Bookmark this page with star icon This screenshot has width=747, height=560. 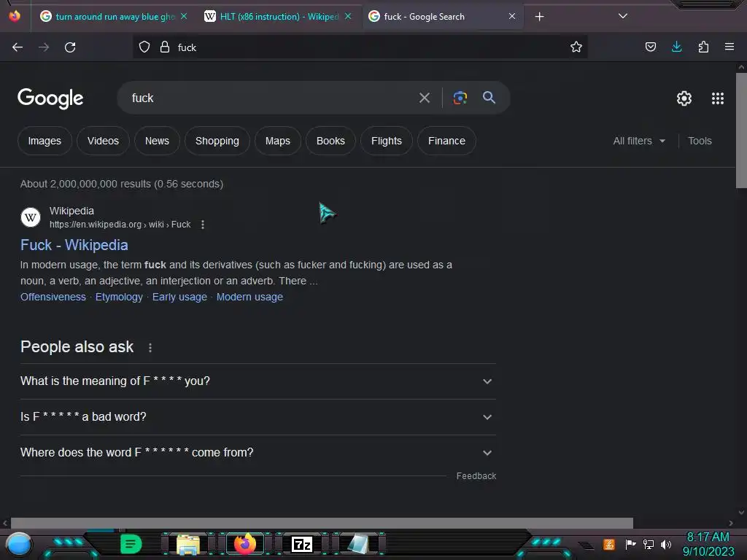point(576,47)
